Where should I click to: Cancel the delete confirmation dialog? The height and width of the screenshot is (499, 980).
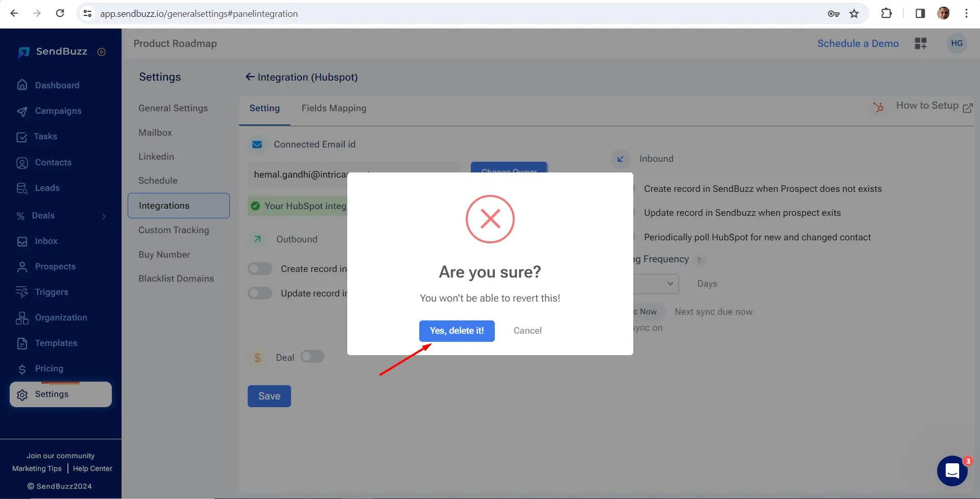(x=528, y=331)
